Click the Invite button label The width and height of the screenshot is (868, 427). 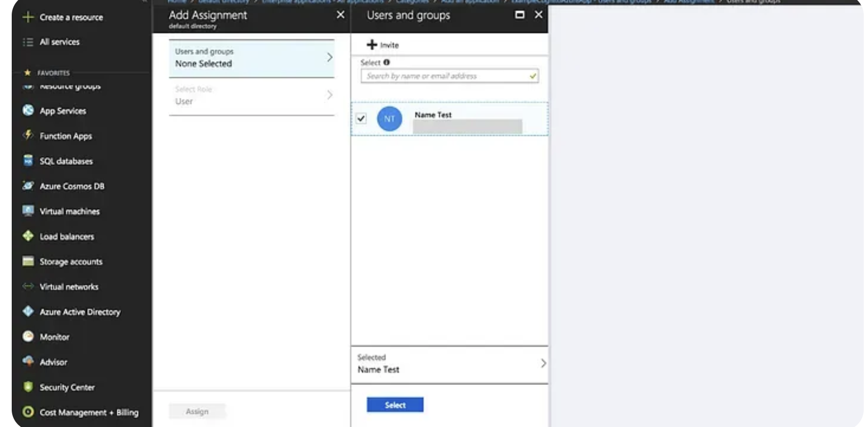pyautogui.click(x=389, y=45)
